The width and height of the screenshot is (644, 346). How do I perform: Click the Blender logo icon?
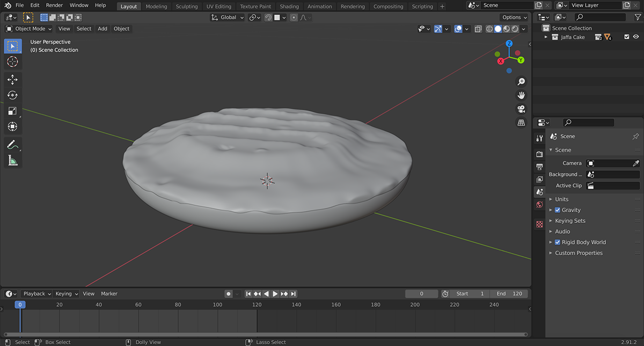coord(6,5)
